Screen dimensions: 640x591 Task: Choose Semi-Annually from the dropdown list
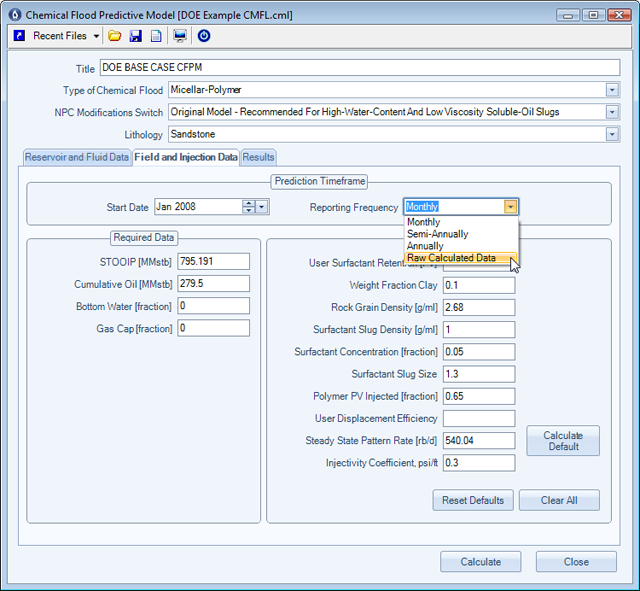461,234
